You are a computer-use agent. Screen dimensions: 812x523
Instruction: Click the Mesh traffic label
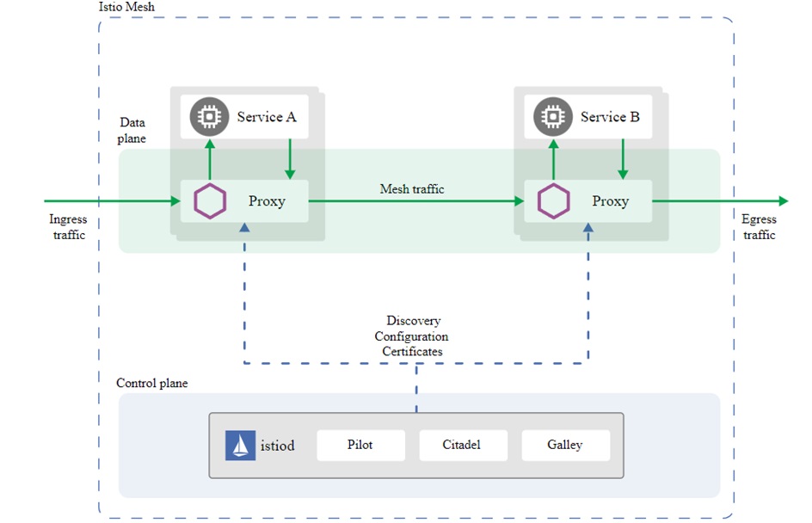pyautogui.click(x=412, y=189)
